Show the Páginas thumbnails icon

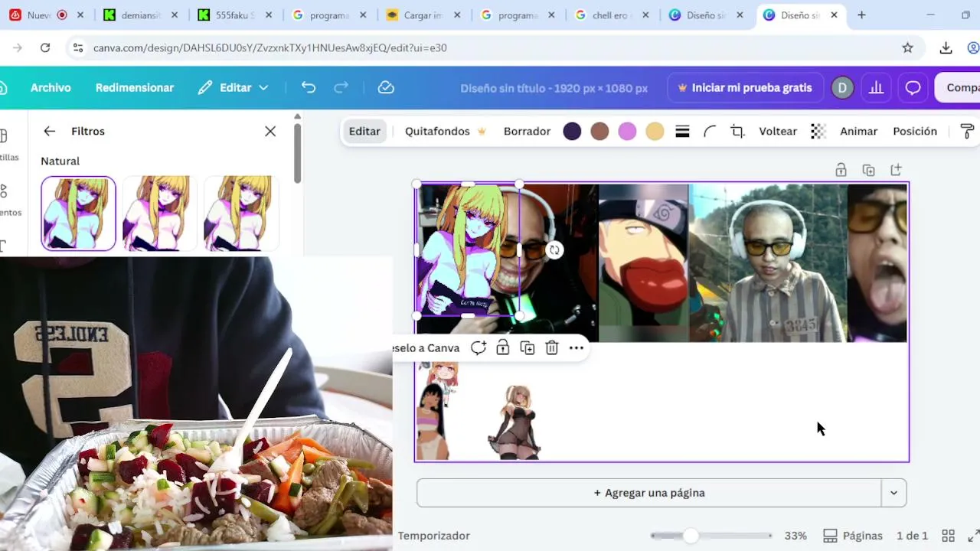830,536
